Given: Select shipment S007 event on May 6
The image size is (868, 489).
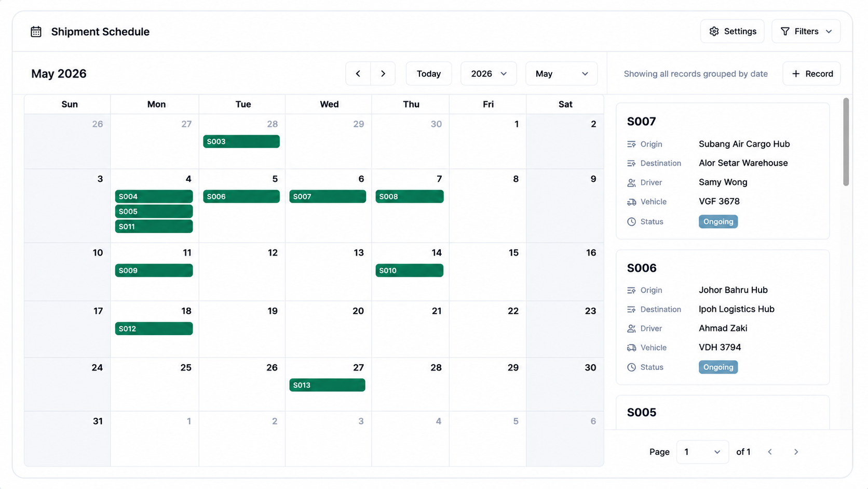Looking at the screenshot, I should click(x=328, y=196).
